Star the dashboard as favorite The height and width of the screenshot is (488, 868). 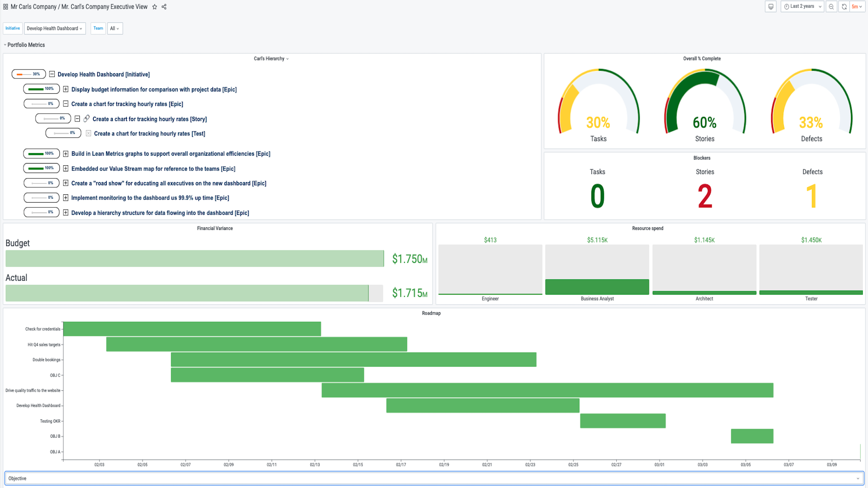pos(155,7)
